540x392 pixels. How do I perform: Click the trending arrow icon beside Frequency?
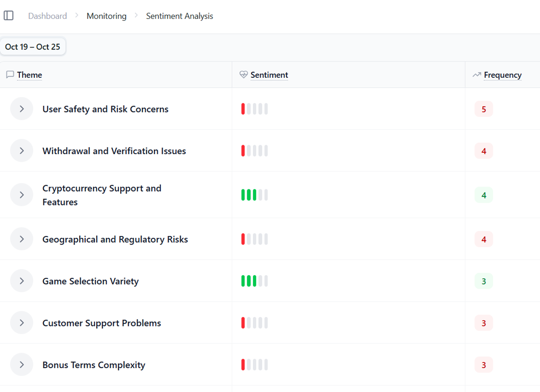click(x=477, y=75)
